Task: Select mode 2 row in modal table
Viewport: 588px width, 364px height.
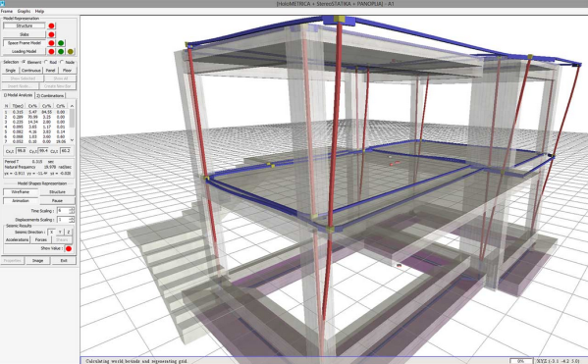Action: [x=35, y=117]
